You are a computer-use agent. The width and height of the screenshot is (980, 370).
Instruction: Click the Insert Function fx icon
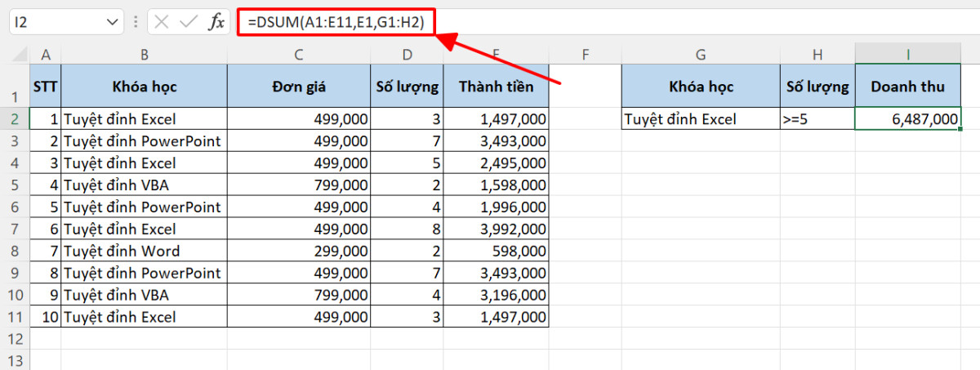[x=216, y=22]
